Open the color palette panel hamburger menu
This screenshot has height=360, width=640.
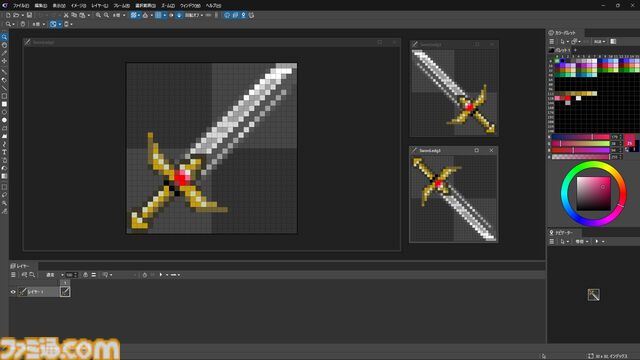(551, 41)
